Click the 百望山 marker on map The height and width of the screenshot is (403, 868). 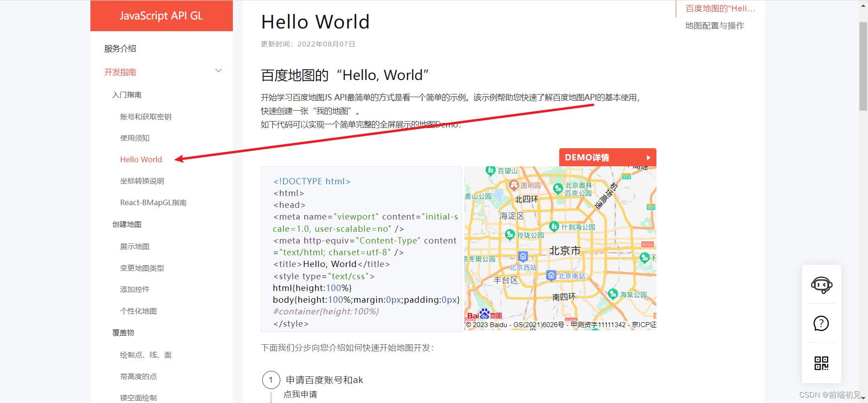[491, 170]
